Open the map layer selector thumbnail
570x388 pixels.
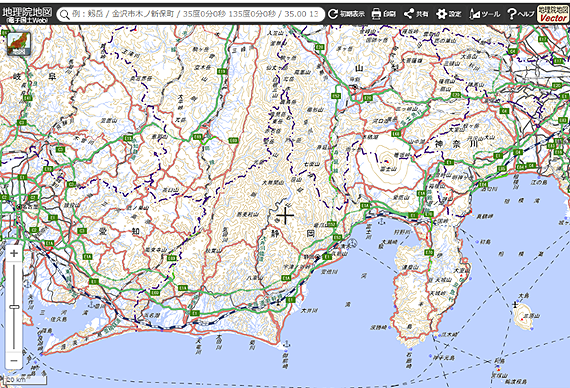(x=19, y=44)
